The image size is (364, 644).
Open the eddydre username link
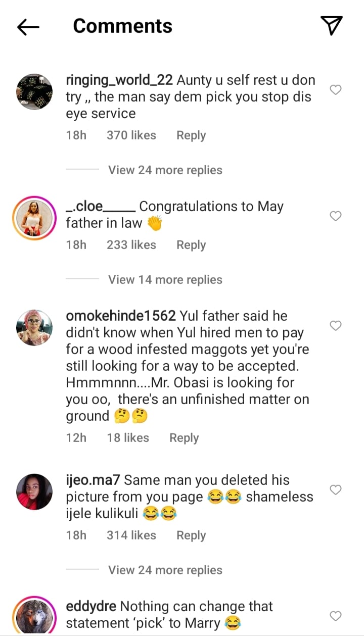coord(91,606)
